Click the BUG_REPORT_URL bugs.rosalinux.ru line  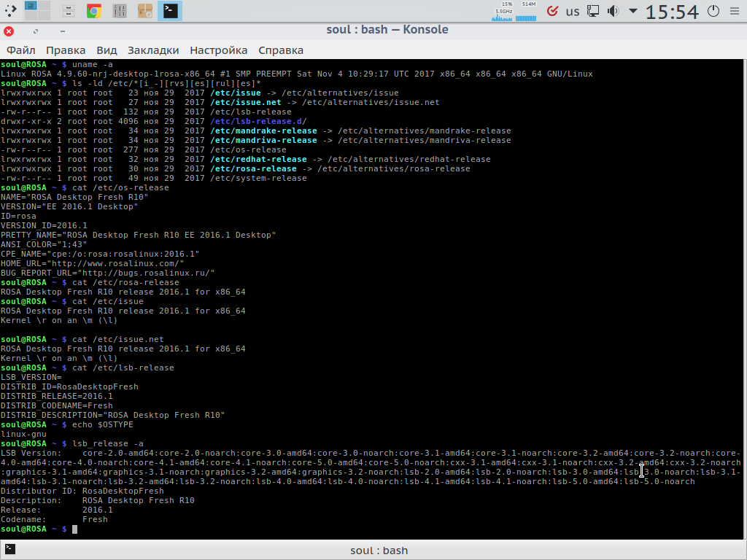coord(108,273)
